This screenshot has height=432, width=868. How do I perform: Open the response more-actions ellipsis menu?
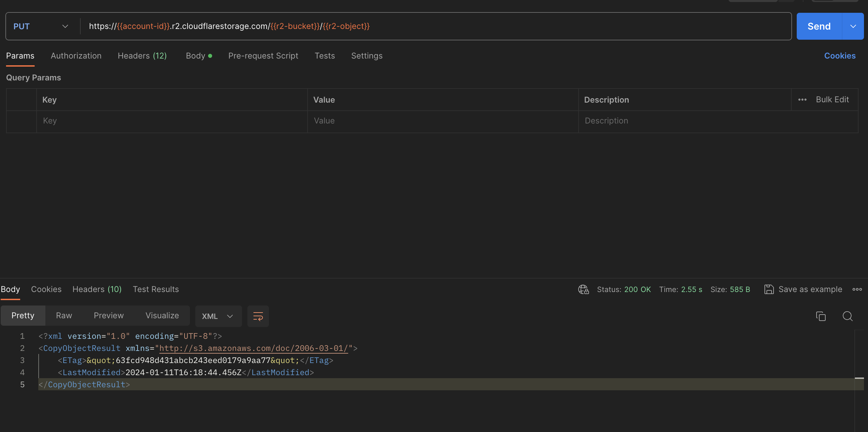[857, 289]
